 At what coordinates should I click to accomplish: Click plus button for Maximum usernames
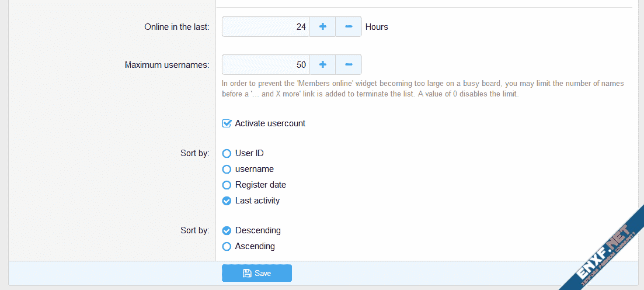pyautogui.click(x=322, y=64)
